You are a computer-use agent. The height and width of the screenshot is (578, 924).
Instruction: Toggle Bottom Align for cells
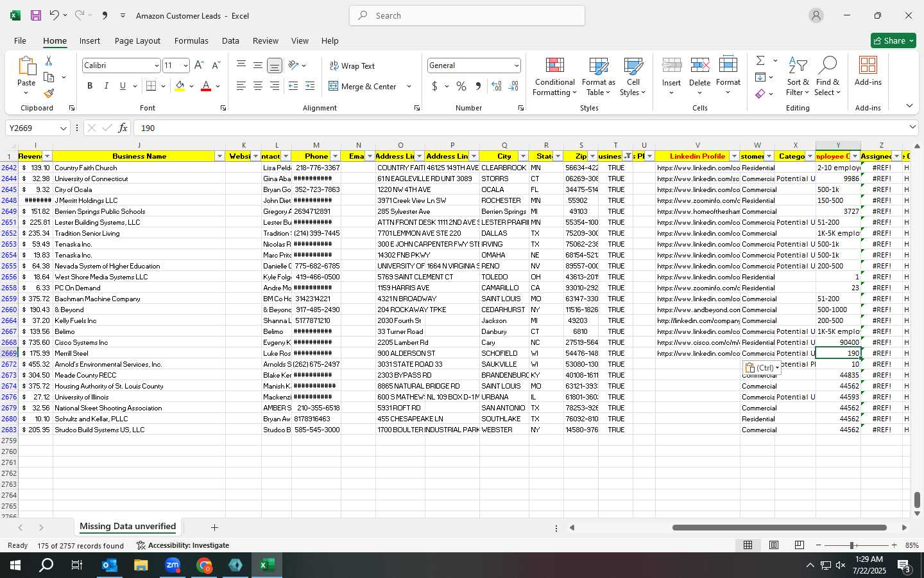[x=274, y=66]
